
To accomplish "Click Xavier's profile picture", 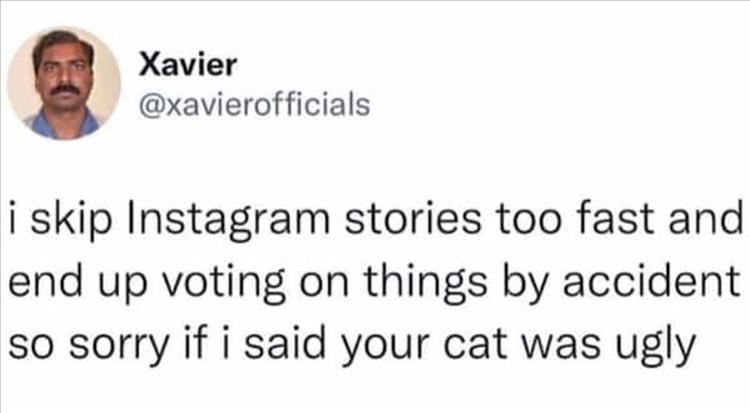I will click(x=64, y=83).
